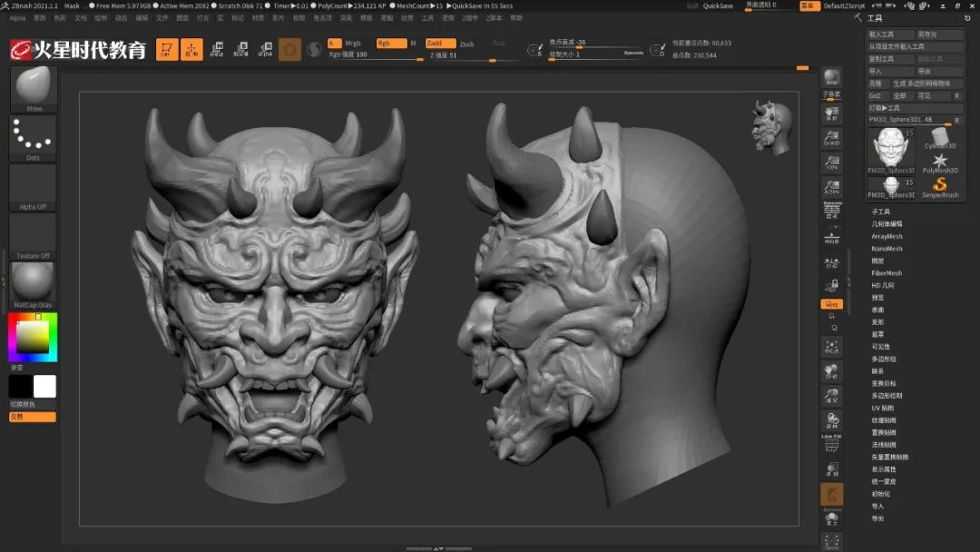Toggle the Floor grid icon

tap(831, 238)
